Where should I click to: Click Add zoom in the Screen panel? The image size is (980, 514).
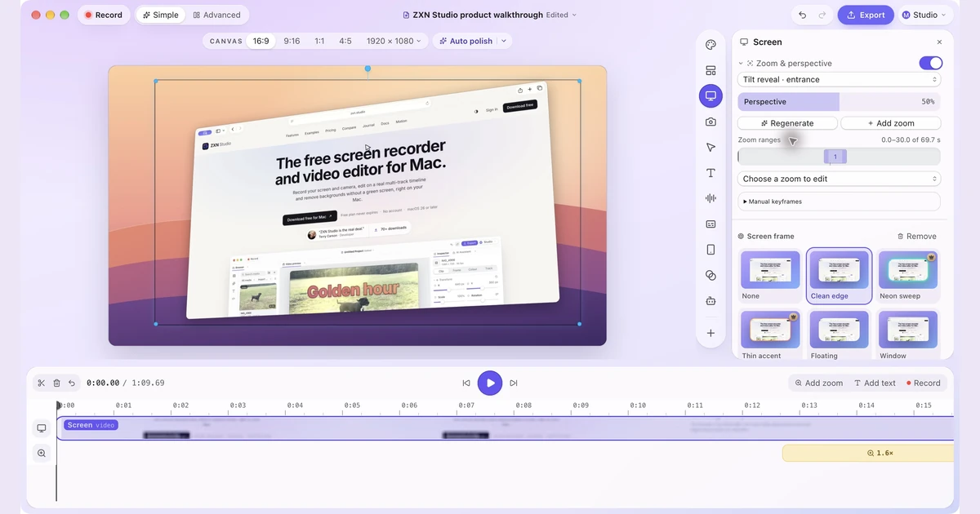coord(891,123)
